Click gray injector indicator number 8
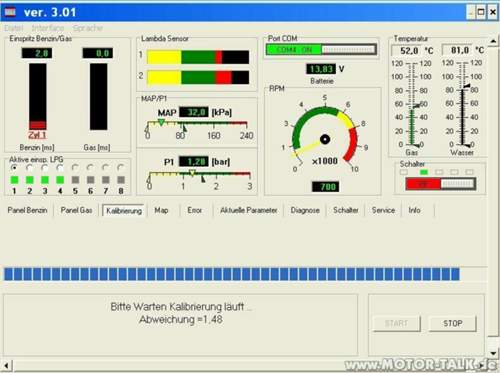500x373 pixels. point(121,180)
